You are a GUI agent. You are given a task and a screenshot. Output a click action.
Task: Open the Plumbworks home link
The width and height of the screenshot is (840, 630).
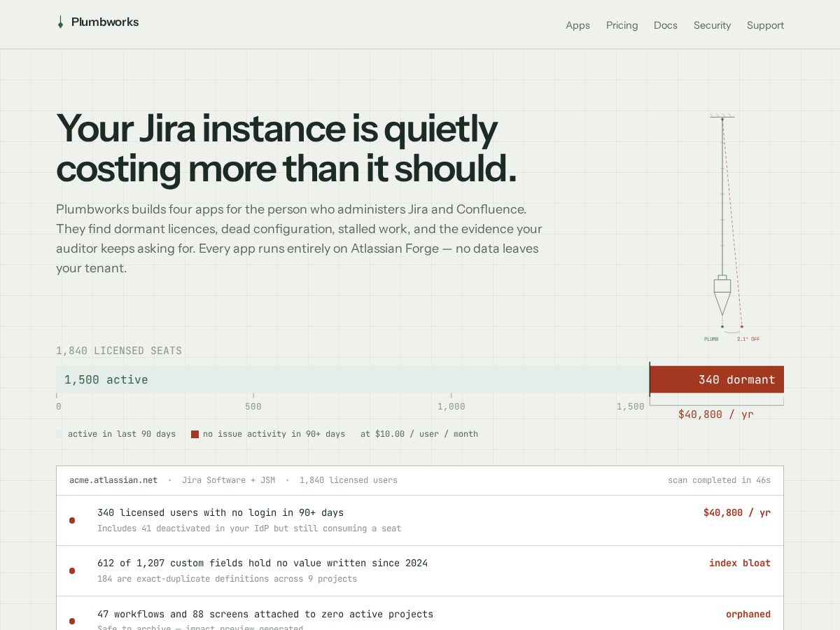pos(98,22)
